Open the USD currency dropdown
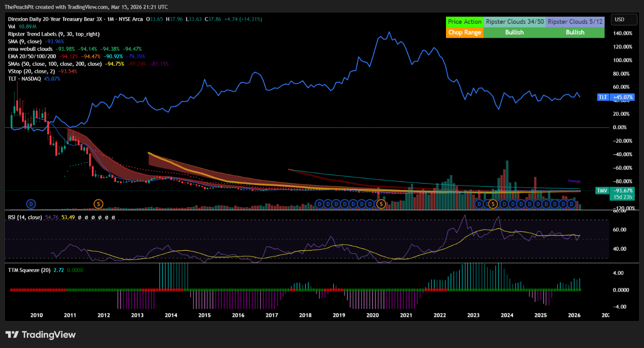Viewport: 644px width, 348px height. coord(624,19)
